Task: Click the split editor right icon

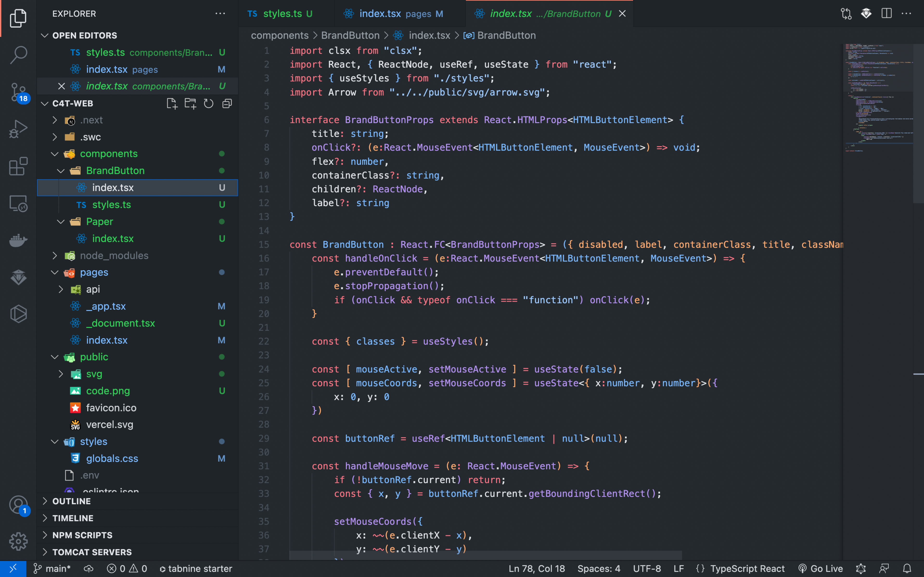Action: 886,14
